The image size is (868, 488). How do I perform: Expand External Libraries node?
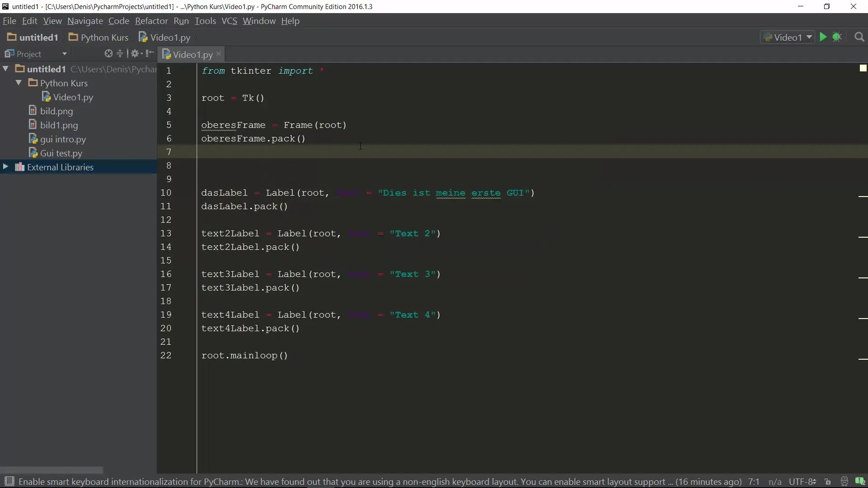pyautogui.click(x=5, y=167)
